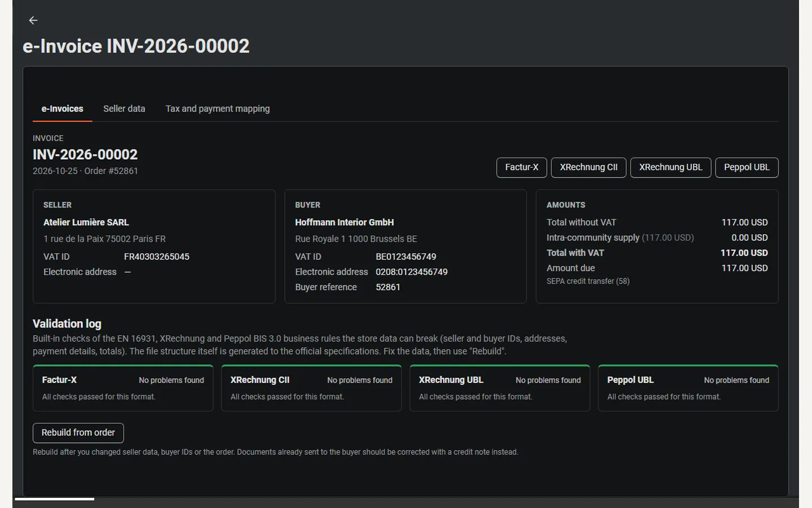Screen dimensions: 812x508
Task: Select buyer reference value 52861
Action: pyautogui.click(x=388, y=287)
